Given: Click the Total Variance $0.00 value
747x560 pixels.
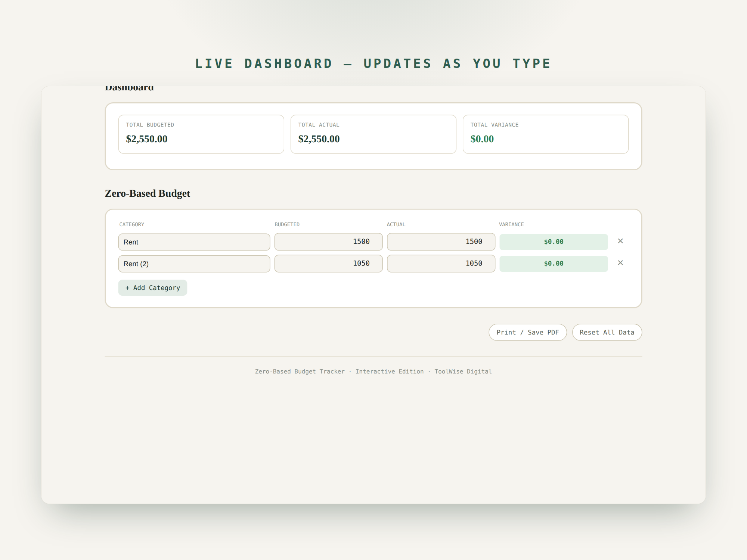Looking at the screenshot, I should click(x=482, y=139).
